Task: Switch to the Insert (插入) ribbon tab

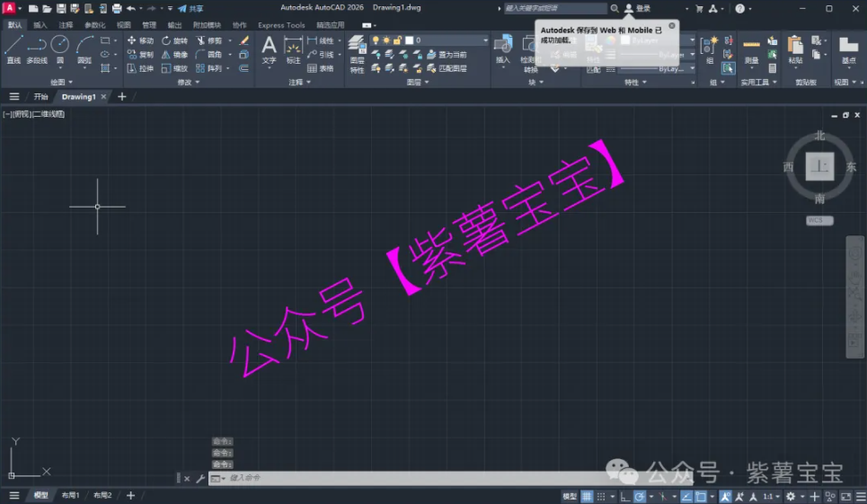Action: click(x=40, y=25)
